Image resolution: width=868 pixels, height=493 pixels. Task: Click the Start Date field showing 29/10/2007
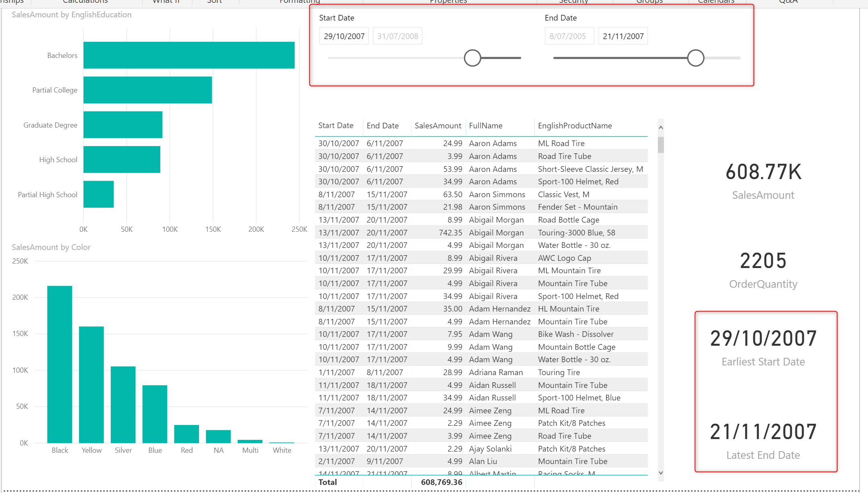point(344,36)
